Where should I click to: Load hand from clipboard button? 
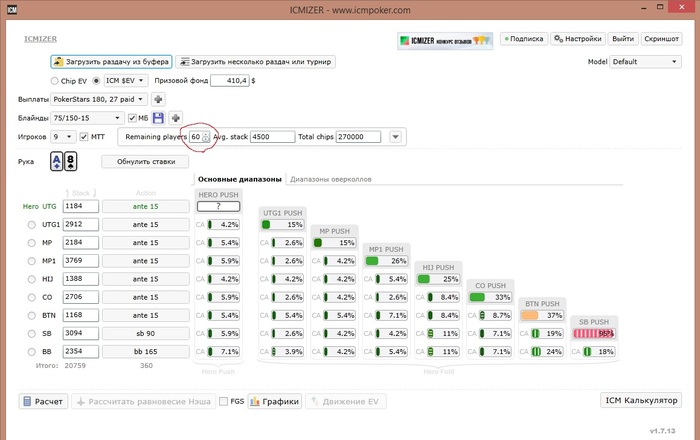[x=111, y=62]
